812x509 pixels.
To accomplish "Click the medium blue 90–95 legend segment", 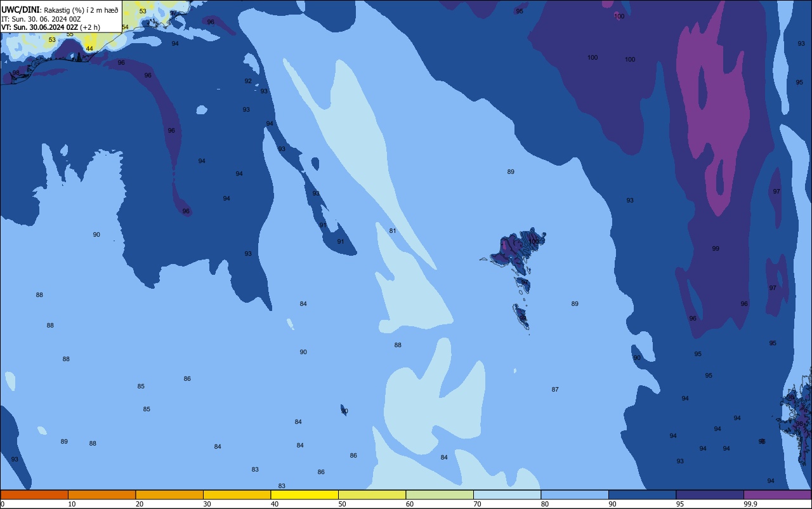I will (x=642, y=494).
